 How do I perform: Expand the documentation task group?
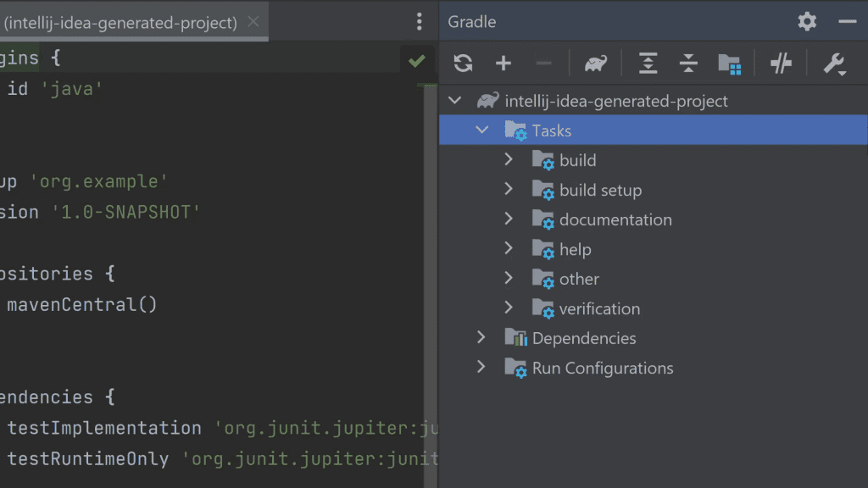click(509, 219)
